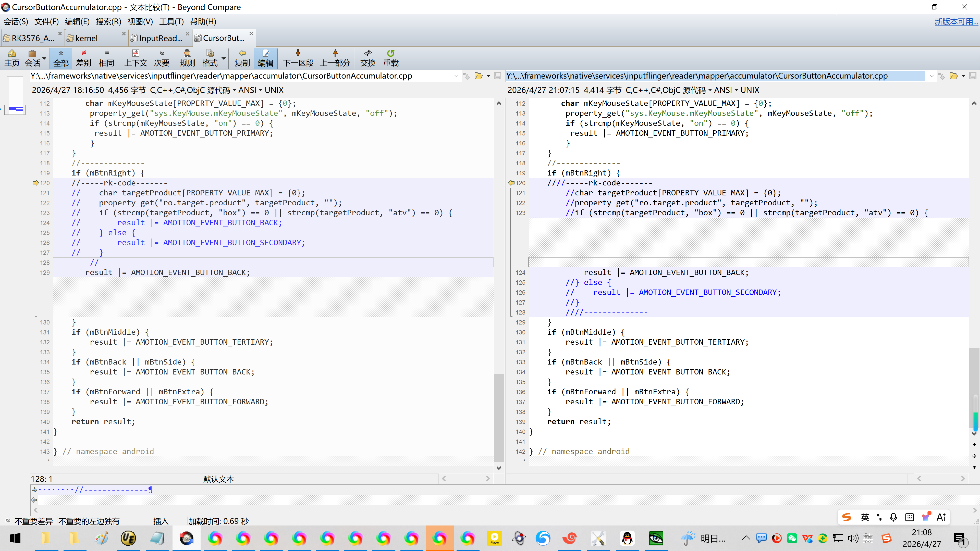Go to previous section 上一部分

tap(335, 58)
